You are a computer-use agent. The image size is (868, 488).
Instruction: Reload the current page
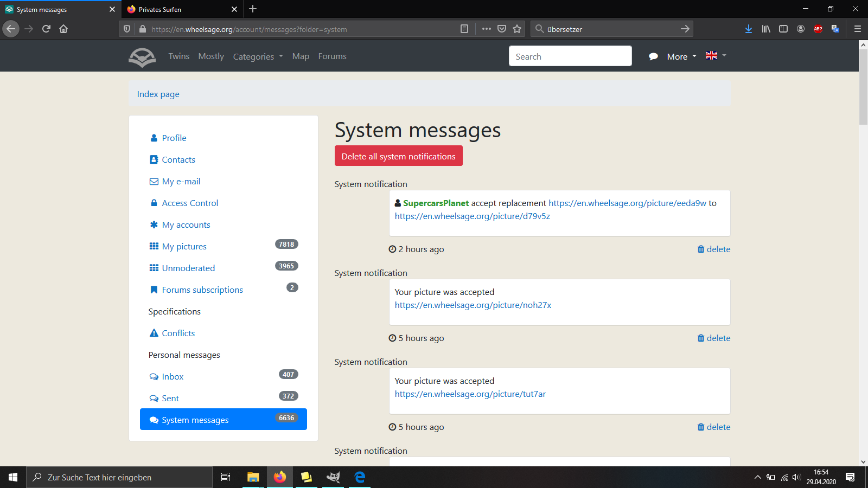pos(46,29)
